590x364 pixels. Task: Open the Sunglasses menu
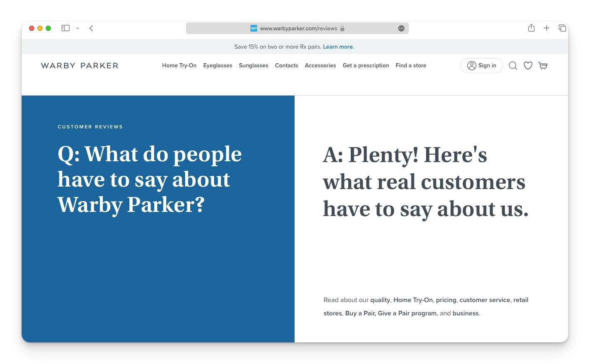253,66
